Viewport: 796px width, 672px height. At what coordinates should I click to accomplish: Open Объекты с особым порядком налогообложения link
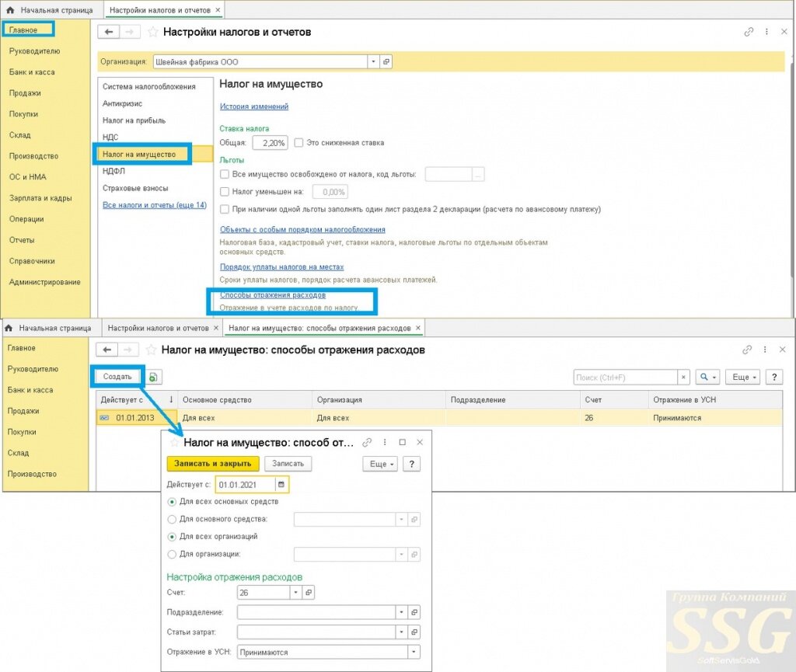pos(302,230)
